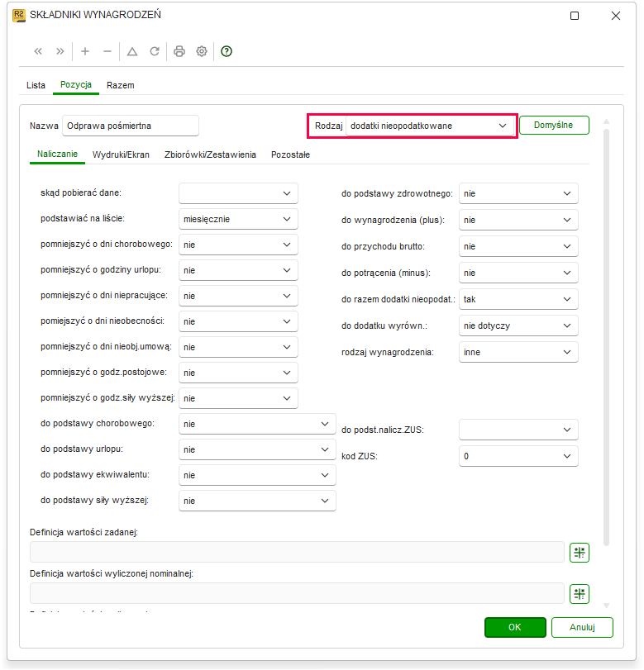Open 'do podstawy zdrowotnego' dropdown
This screenshot has height=670, width=644.
click(x=518, y=193)
